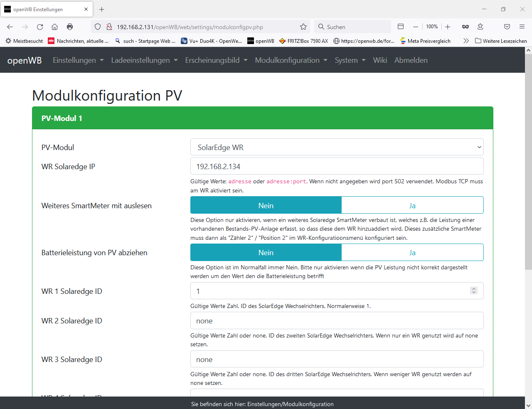This screenshot has width=532, height=409.
Task: Open the Erscheinungsbild menu
Action: point(216,60)
